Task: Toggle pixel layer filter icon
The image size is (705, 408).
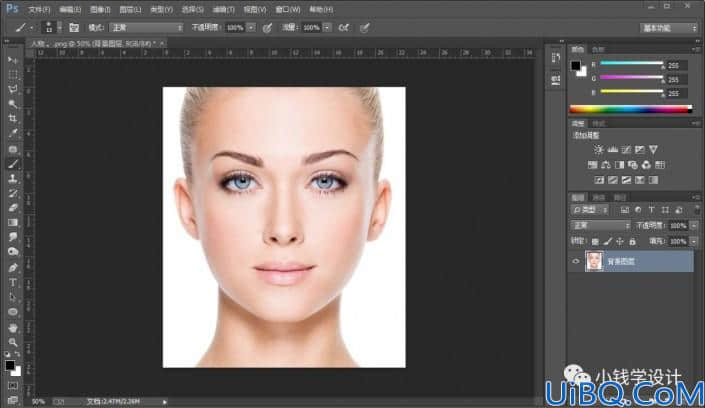Action: coord(625,210)
